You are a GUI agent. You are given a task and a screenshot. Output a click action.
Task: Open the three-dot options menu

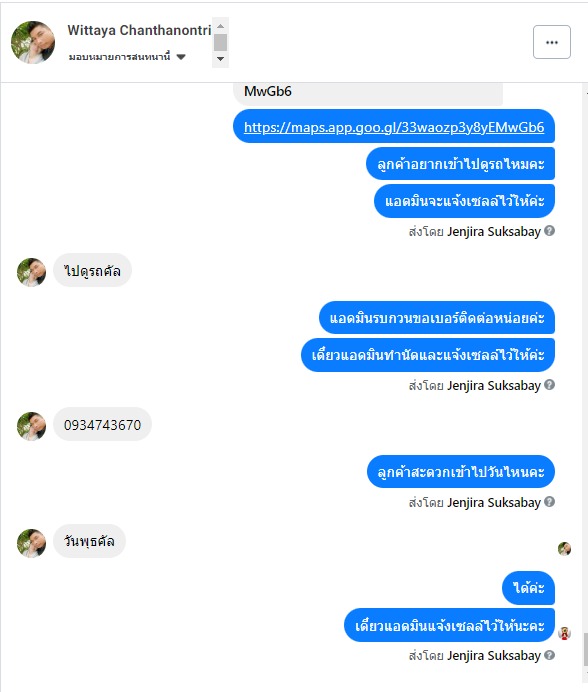(x=552, y=42)
